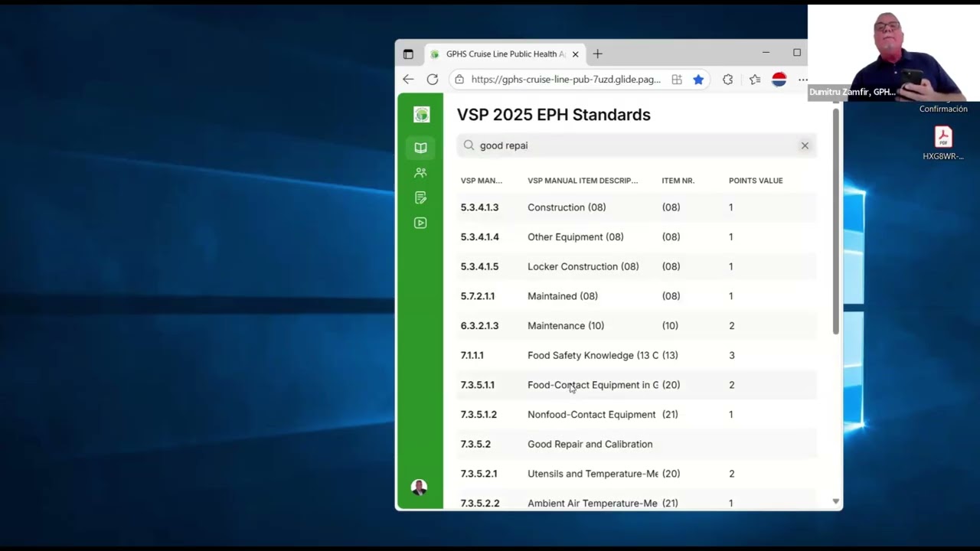The image size is (980, 551).
Task: Click the favorite star in address bar
Action: (698, 80)
